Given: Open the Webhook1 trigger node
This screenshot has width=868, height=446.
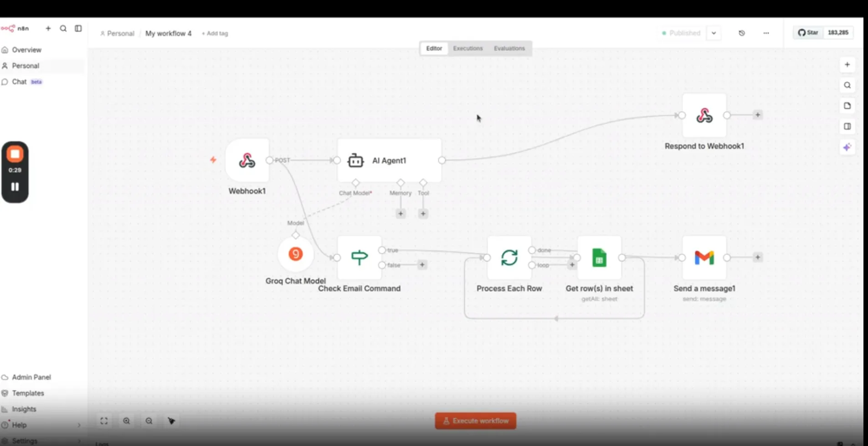Looking at the screenshot, I should pos(247,160).
